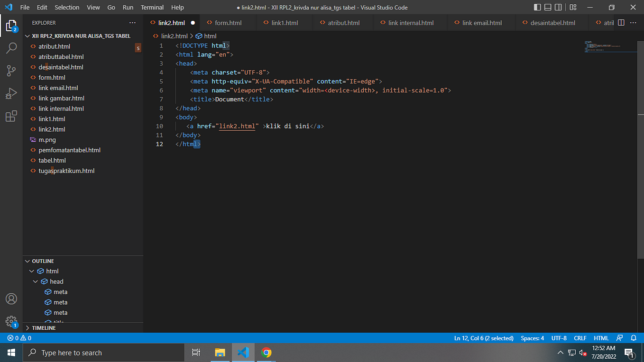Open Task View on taskbar

tap(195, 353)
